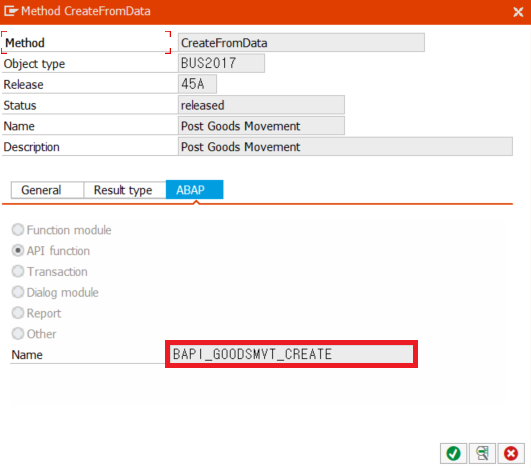Click the released status field
The image size is (531, 468).
coord(261,105)
